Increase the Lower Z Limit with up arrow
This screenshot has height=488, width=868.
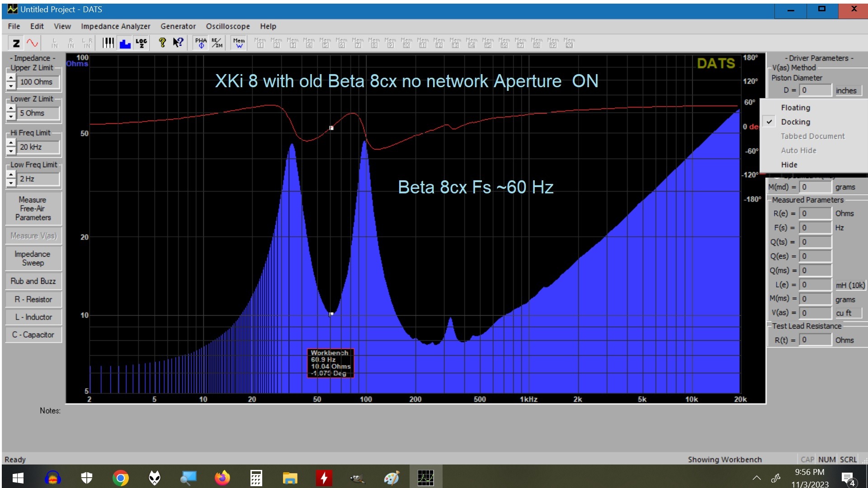11,109
